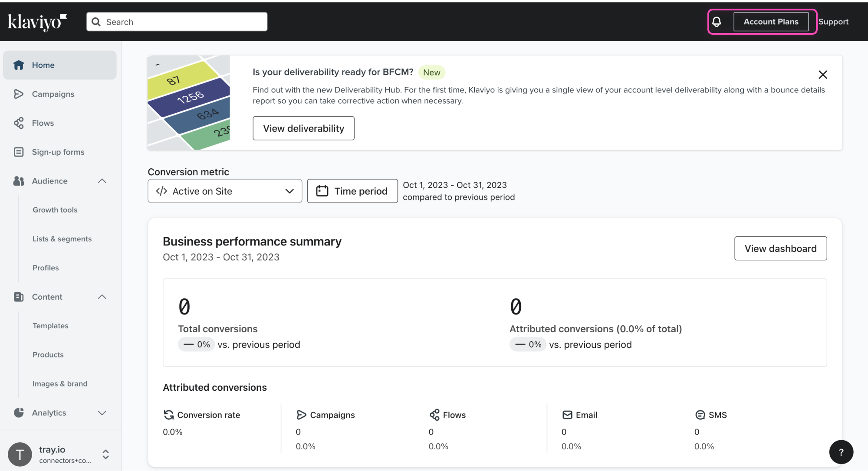Collapse the Audience section chevron
This screenshot has height=471, width=868.
(x=102, y=181)
